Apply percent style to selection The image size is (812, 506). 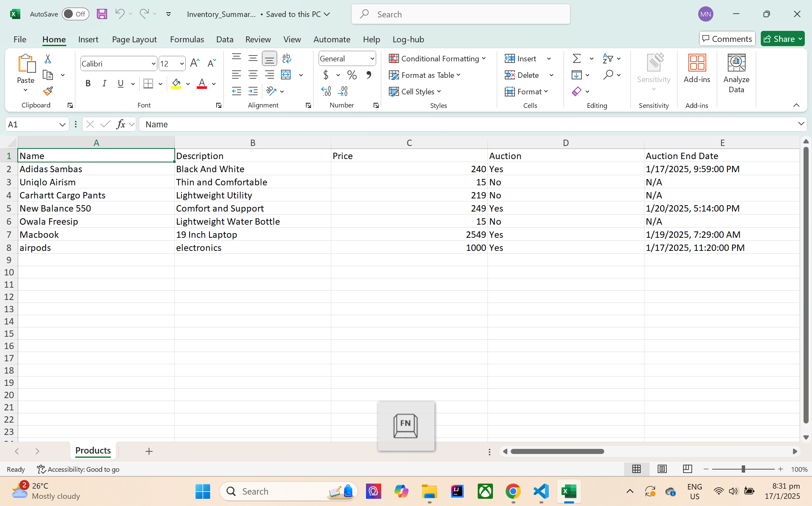(352, 75)
